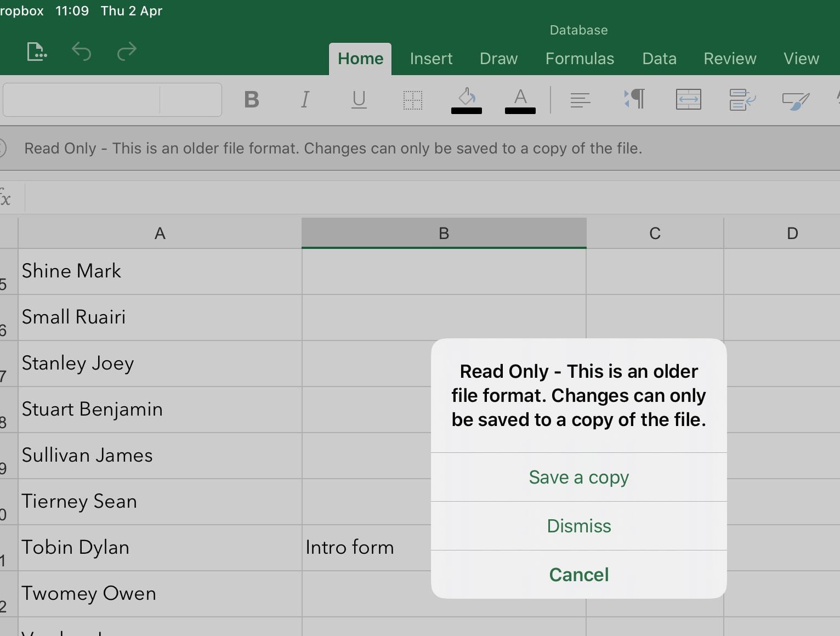The width and height of the screenshot is (840, 636).
Task: Toggle Underline formatting
Action: [359, 100]
